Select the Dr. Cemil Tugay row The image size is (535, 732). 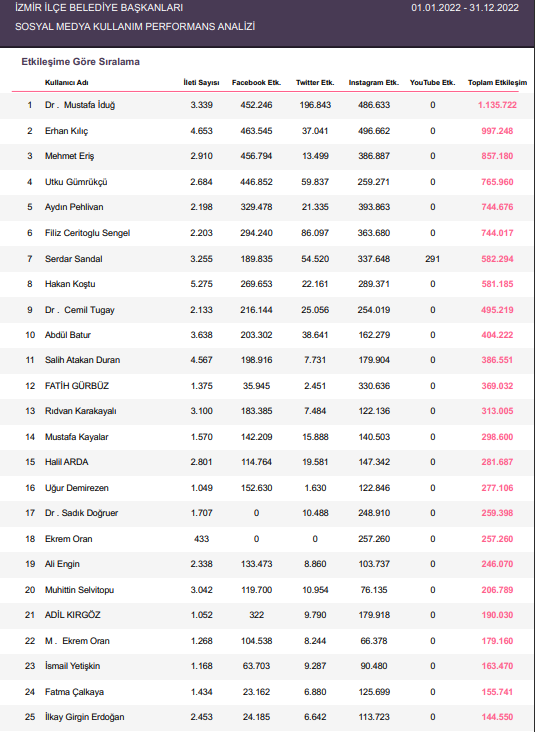pos(268,310)
